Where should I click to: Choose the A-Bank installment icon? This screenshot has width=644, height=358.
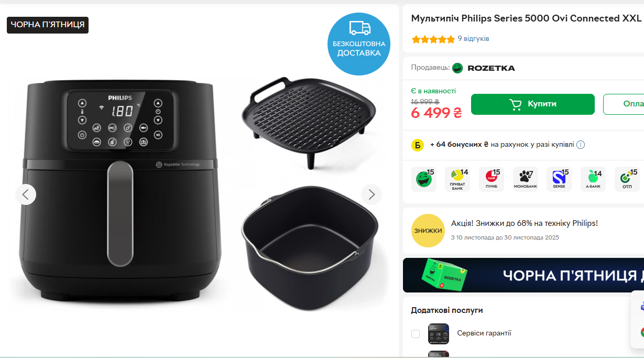(593, 179)
